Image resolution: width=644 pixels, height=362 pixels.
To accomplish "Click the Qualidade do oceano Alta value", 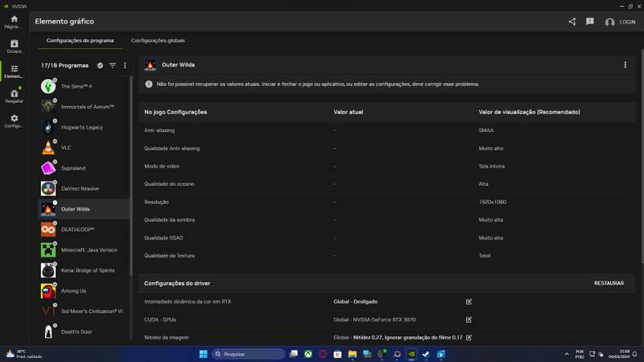I will coord(484,184).
